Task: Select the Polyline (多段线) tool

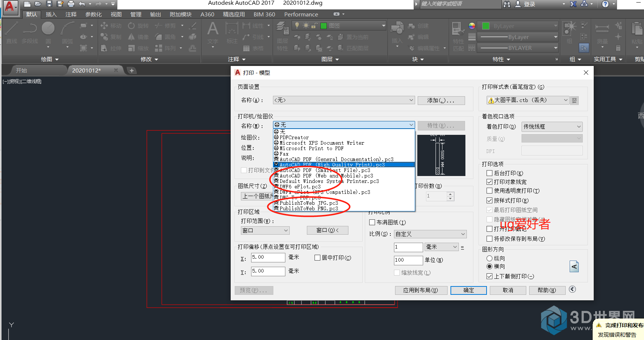Action: point(30,33)
